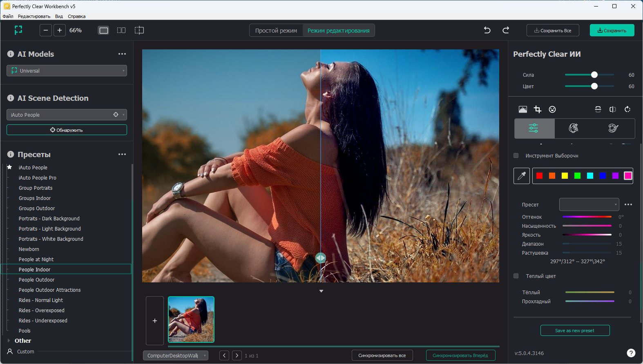Select the magenta color swatch
Image resolution: width=643 pixels, height=364 pixels.
pyautogui.click(x=628, y=176)
